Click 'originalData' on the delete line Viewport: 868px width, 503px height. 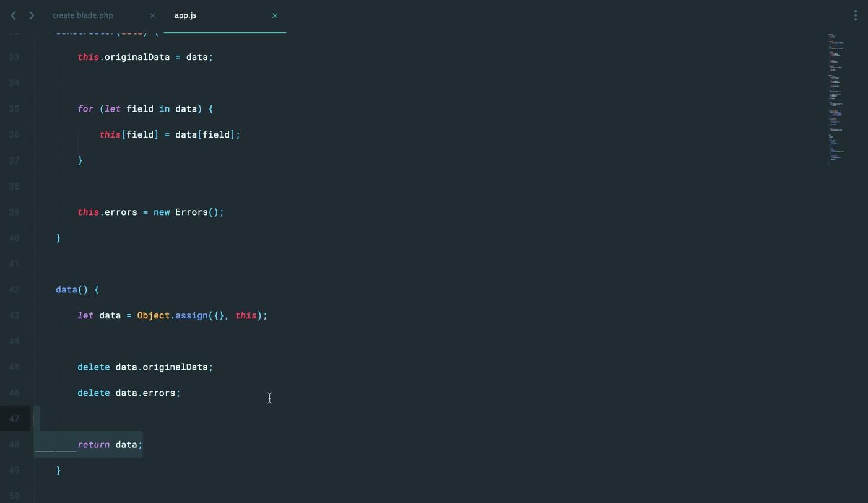175,367
